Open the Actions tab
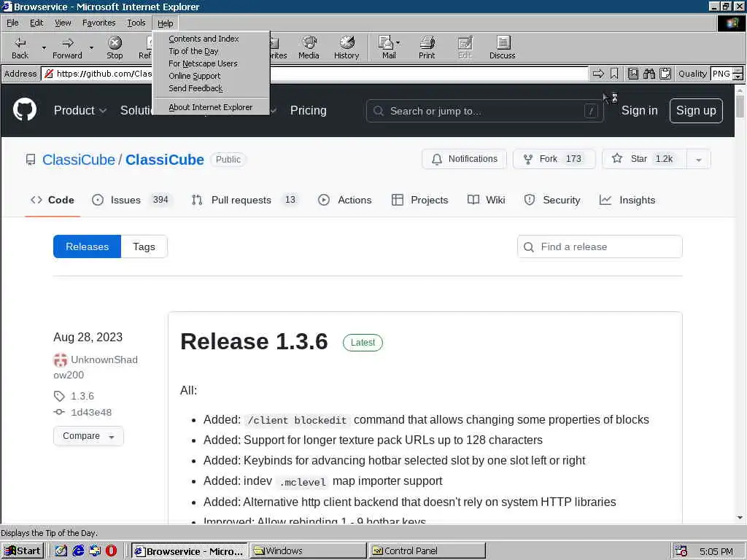 click(x=344, y=200)
